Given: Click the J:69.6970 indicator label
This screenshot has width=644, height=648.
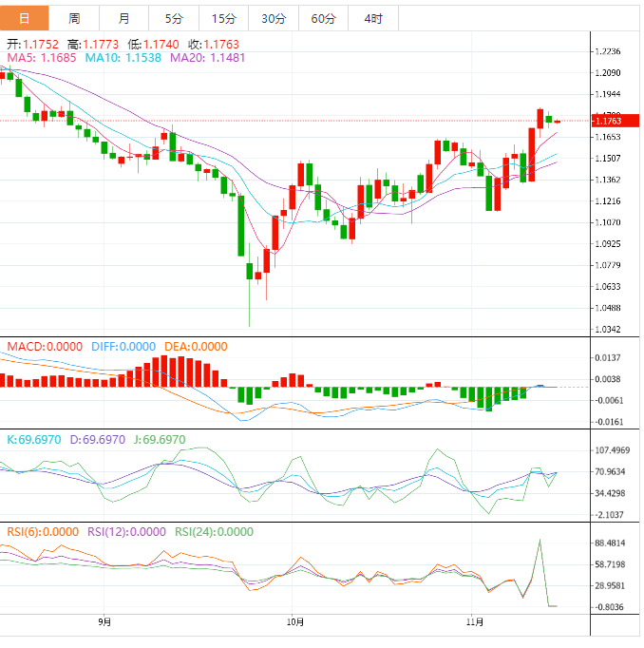Looking at the screenshot, I should (x=160, y=440).
